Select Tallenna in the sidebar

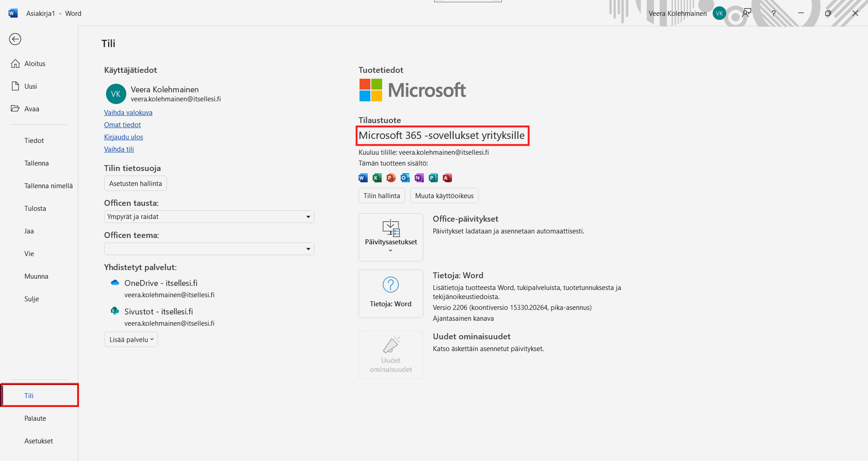click(37, 163)
